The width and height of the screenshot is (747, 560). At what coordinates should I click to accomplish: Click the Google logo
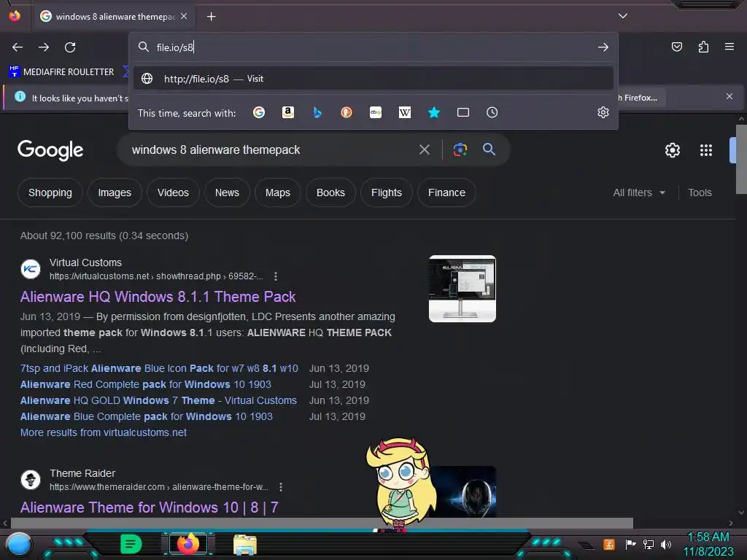(x=50, y=150)
